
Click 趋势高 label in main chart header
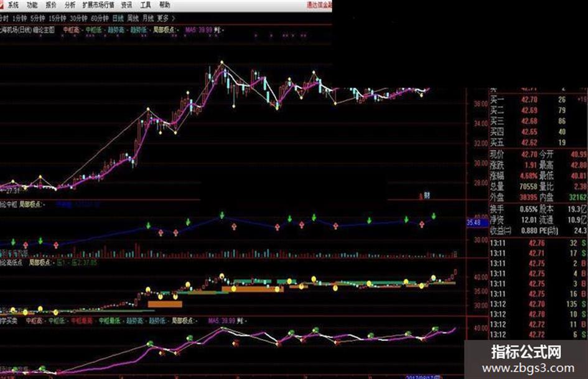pyautogui.click(x=116, y=30)
